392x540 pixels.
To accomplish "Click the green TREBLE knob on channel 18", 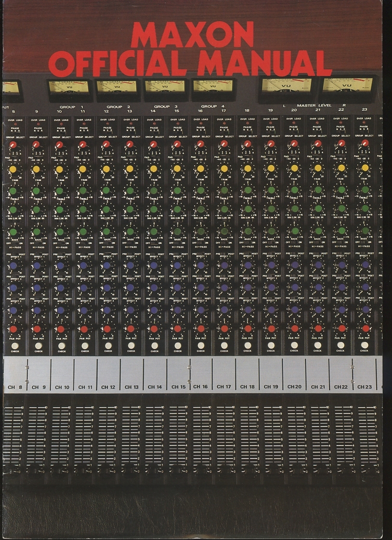I will tap(248, 190).
